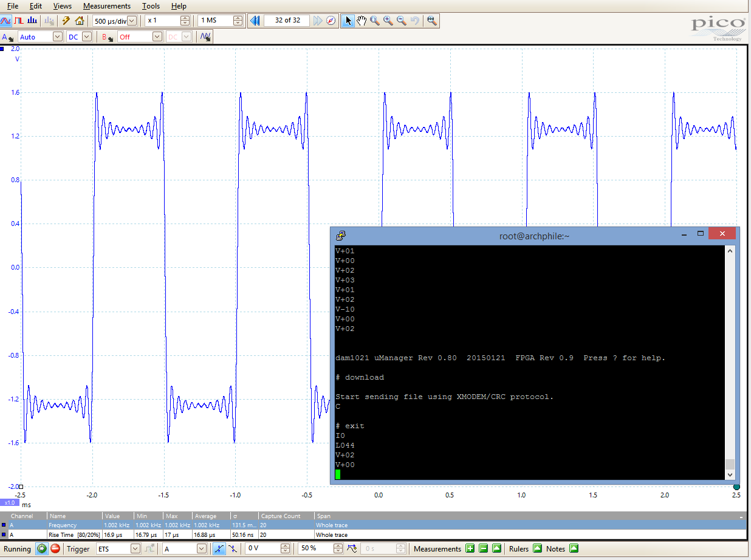Select the falling edge trigger icon
751x560 pixels.
point(233,548)
